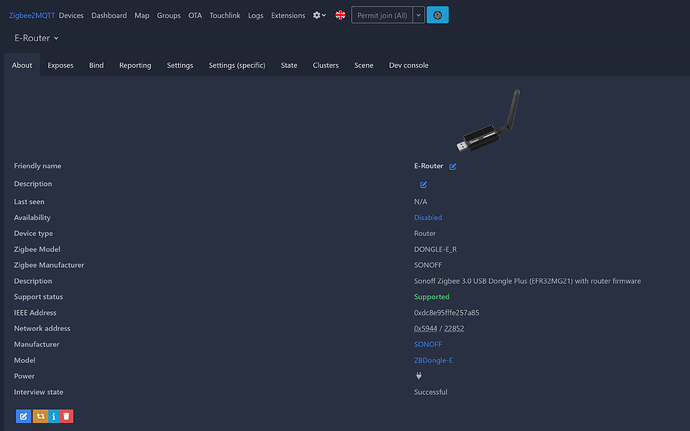Image resolution: width=690 pixels, height=431 pixels.
Task: Open the Logs page
Action: (256, 15)
